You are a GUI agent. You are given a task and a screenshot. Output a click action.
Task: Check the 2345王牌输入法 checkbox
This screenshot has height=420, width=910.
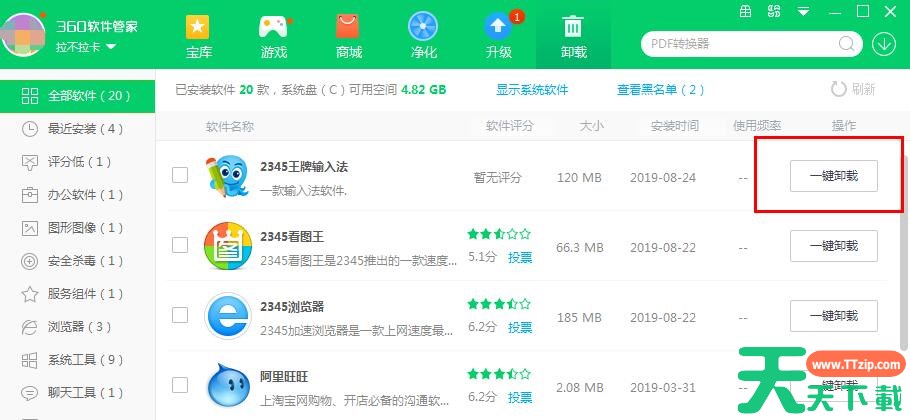(180, 175)
